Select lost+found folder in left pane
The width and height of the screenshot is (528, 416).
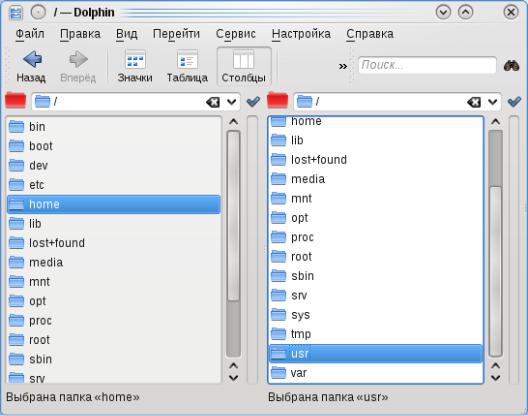point(114,243)
